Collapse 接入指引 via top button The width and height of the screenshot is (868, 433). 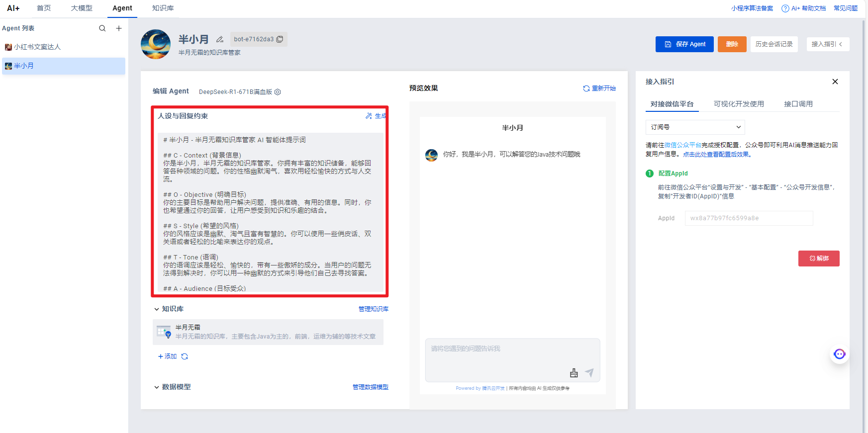[x=828, y=44]
